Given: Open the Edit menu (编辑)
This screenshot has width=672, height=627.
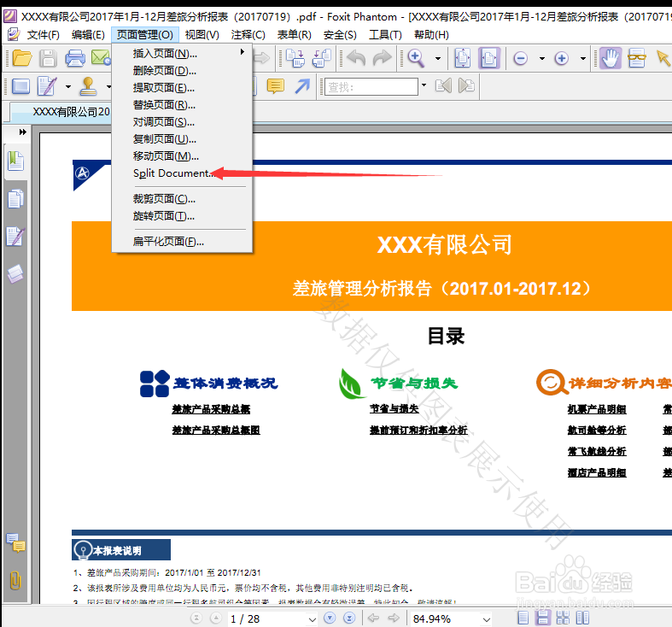Looking at the screenshot, I should (88, 35).
